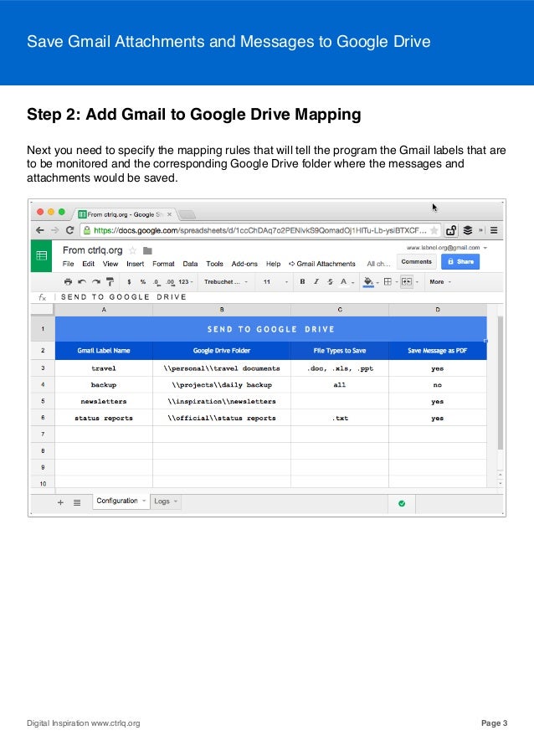Click the move-to-folder icon next to the title
Screen dimensions: 534x756
click(148, 250)
